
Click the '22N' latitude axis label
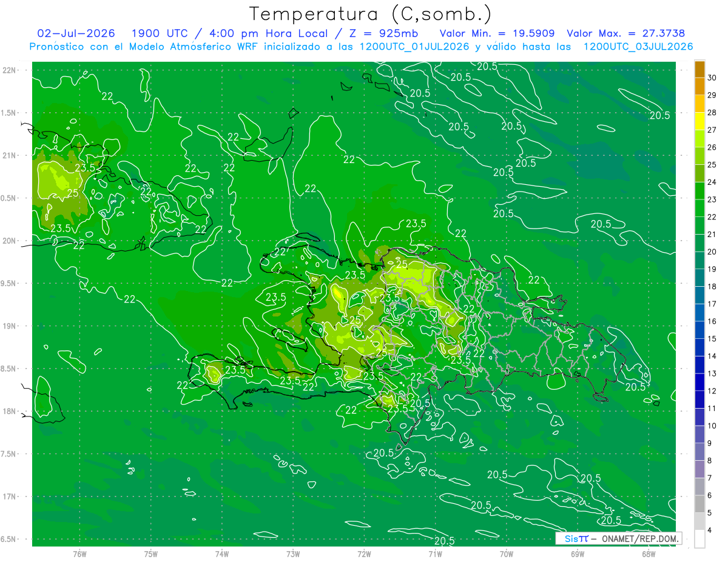(x=10, y=70)
